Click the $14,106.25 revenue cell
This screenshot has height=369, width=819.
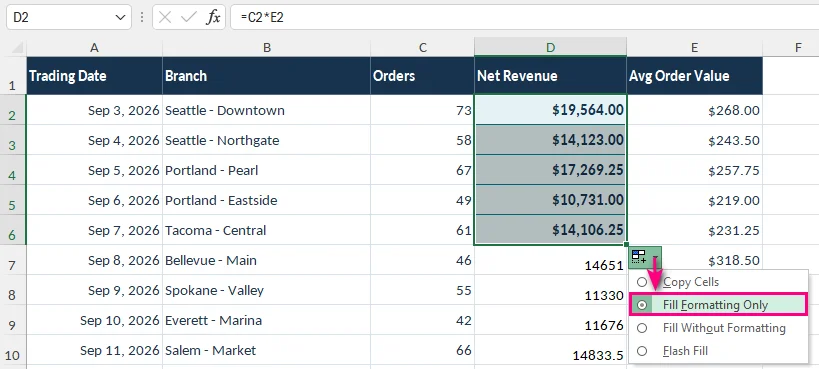(551, 230)
